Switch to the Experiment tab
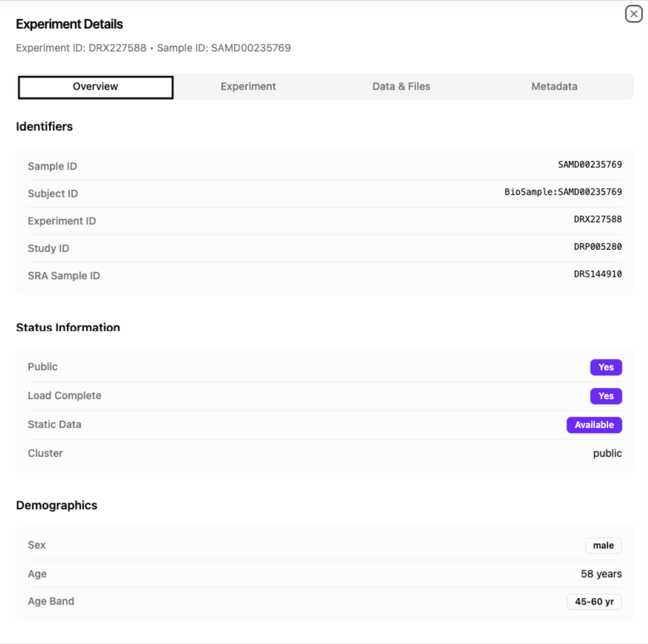The width and height of the screenshot is (648, 644). pos(248,86)
